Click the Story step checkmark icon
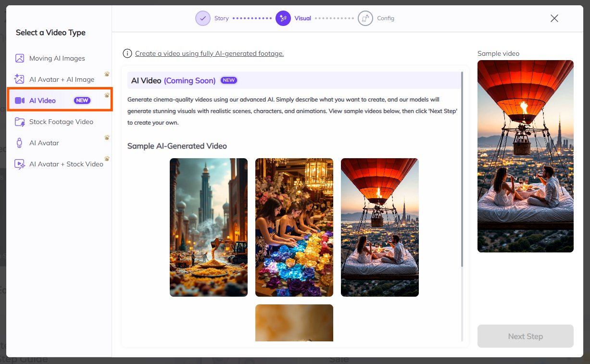Image resolution: width=590 pixels, height=364 pixels. 203,18
